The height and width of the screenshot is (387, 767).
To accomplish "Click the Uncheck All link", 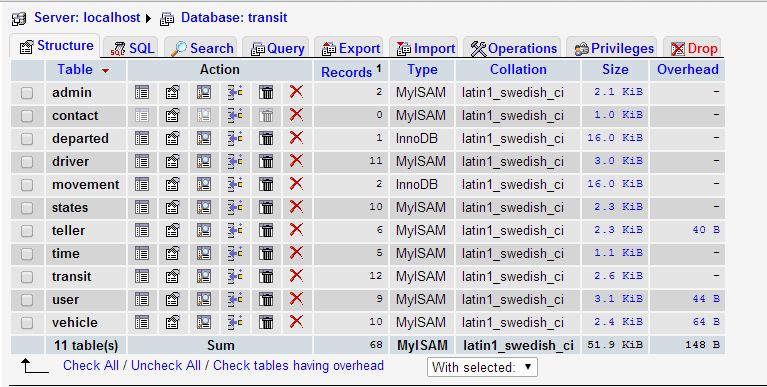I will (166, 365).
